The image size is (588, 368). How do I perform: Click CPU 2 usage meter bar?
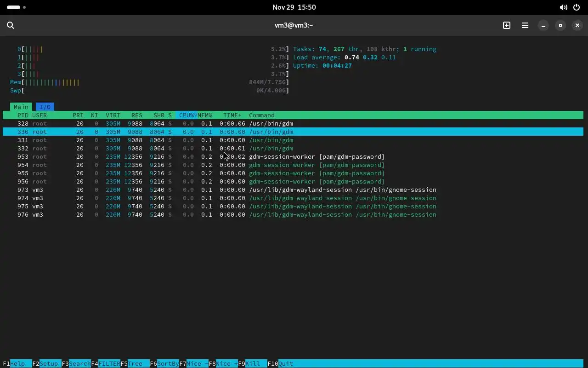[x=153, y=66]
